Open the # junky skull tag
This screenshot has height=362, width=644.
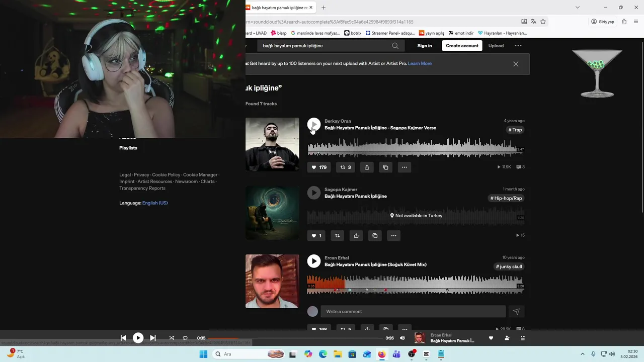[509, 266]
